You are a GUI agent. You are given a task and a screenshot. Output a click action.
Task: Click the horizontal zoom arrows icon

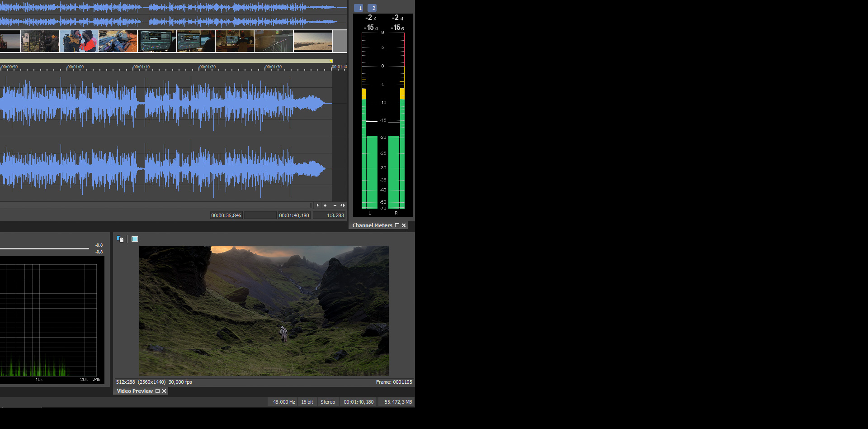(343, 205)
